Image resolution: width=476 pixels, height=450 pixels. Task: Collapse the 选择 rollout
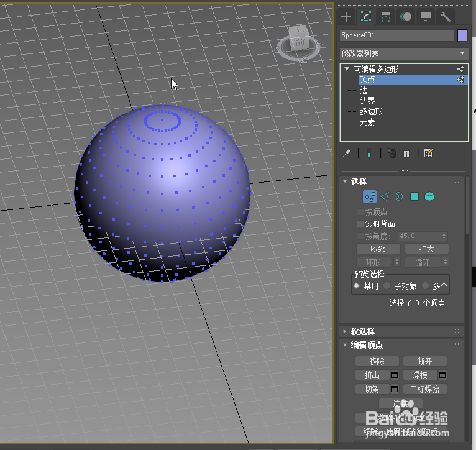click(x=345, y=181)
